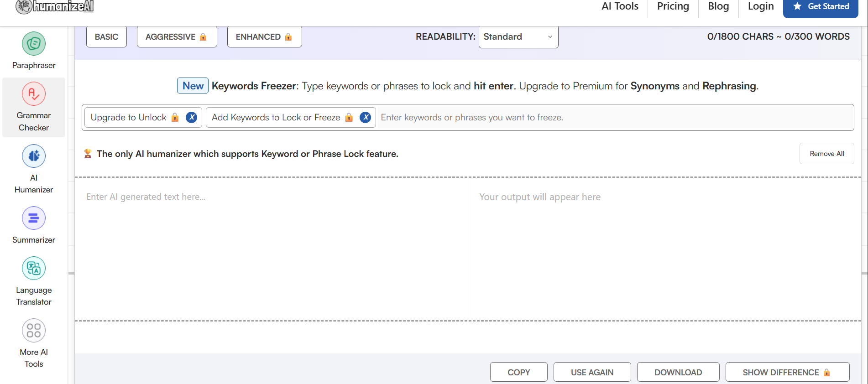Click the SHOW DIFFERENCE button
The image size is (868, 384).
pyautogui.click(x=787, y=372)
